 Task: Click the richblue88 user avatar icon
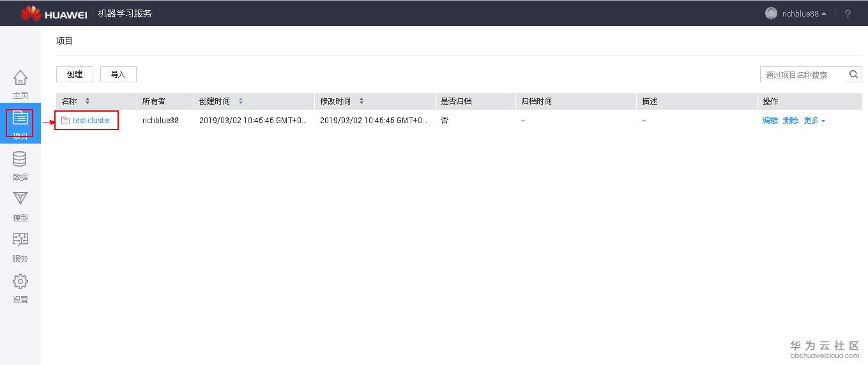click(771, 13)
